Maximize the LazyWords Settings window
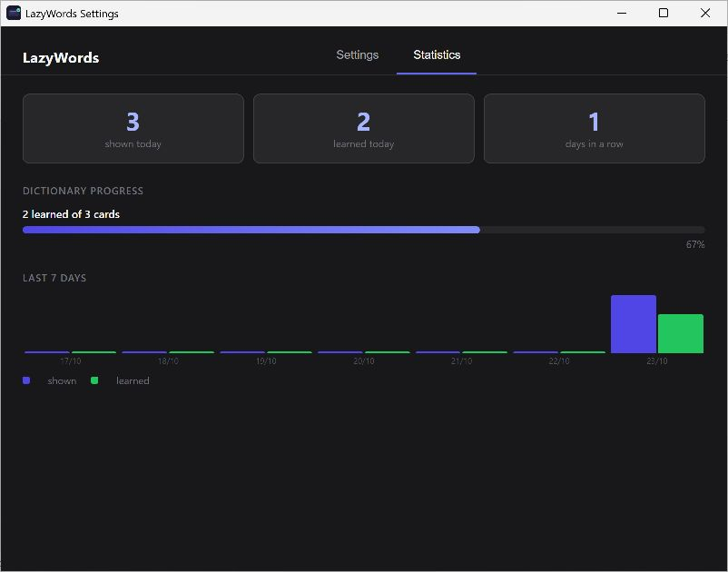Image resolution: width=728 pixels, height=572 pixels. 664,13
